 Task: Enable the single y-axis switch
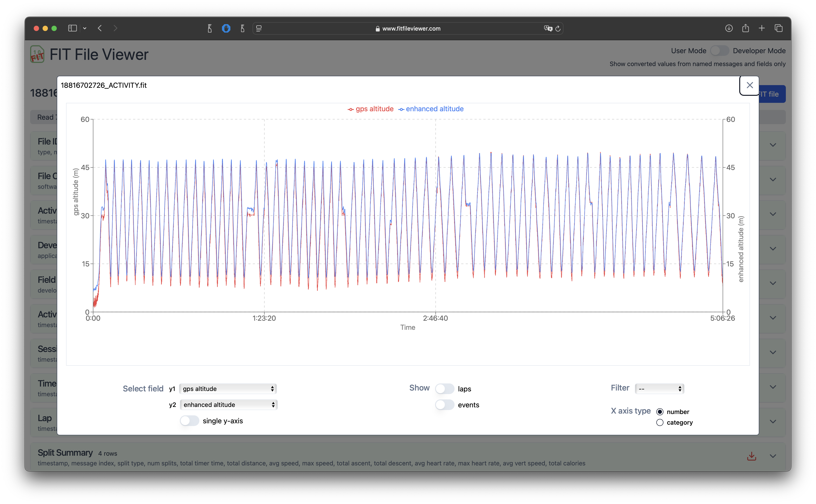[189, 421]
